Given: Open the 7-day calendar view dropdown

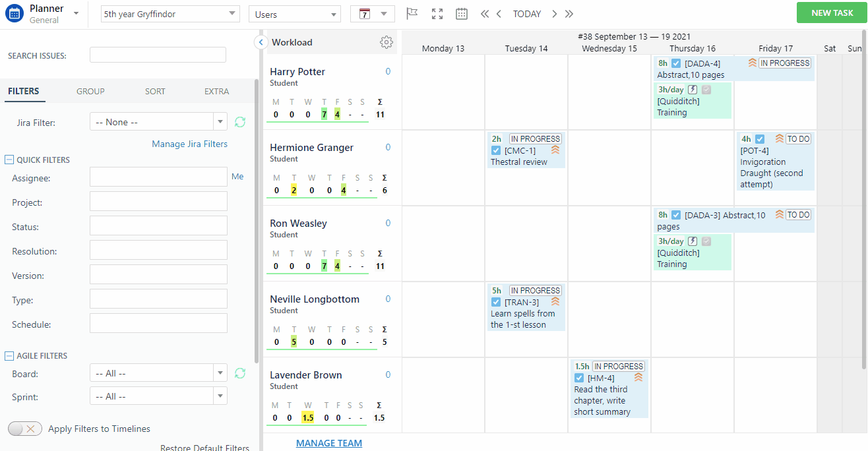Looking at the screenshot, I should tap(372, 14).
